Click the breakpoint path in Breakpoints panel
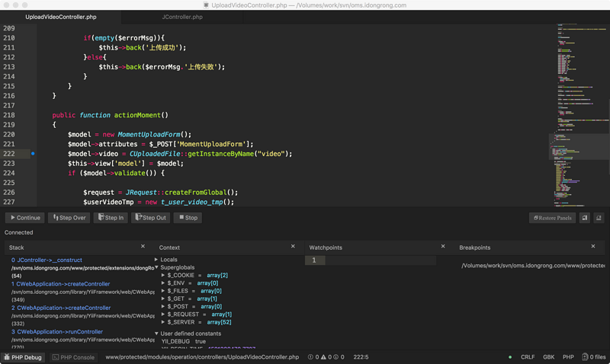Viewport: 610px width, 364px height. coord(533,266)
